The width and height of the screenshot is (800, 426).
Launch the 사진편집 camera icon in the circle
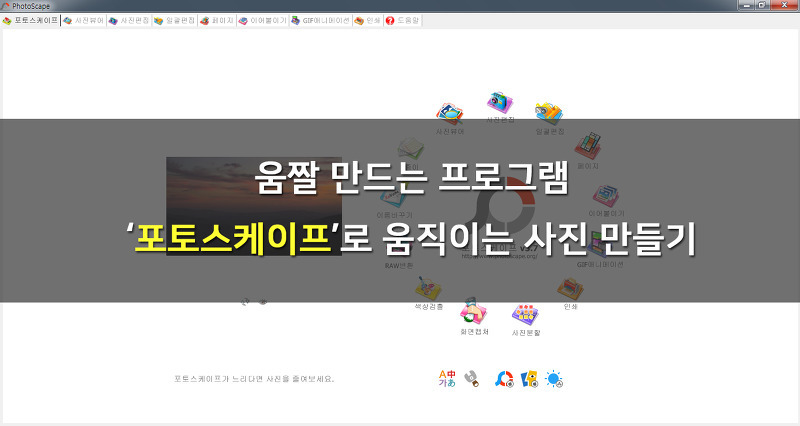499,103
